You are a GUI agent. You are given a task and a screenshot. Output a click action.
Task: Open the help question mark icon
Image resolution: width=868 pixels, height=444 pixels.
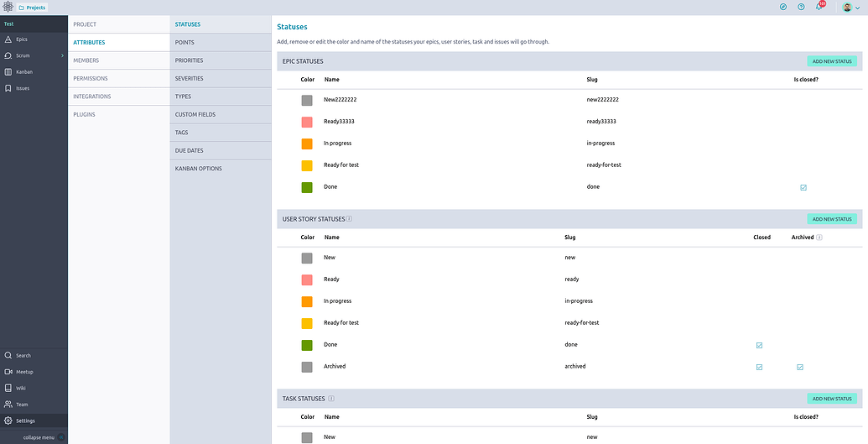(x=801, y=7)
